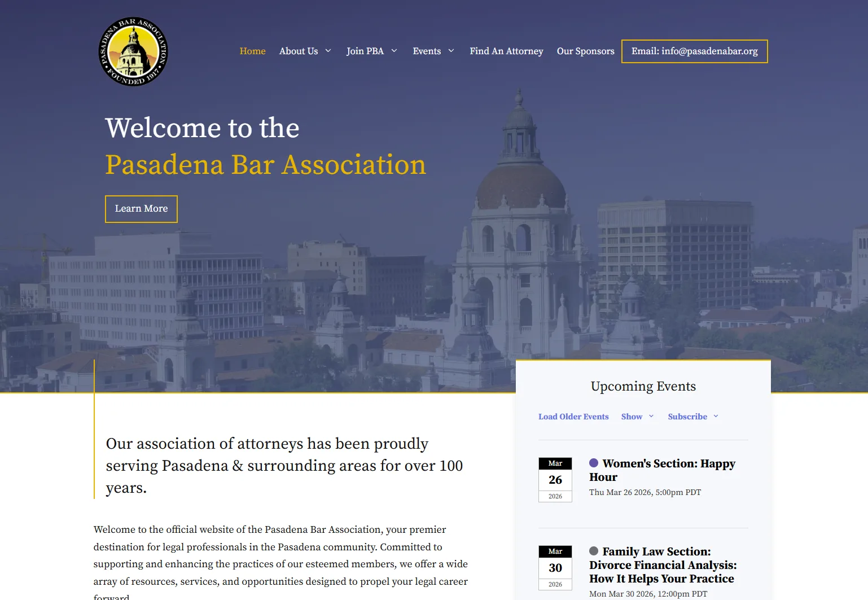Screen dimensions: 868x600
Task: Click the gray dot beside Family Law Section
Action: 594,551
